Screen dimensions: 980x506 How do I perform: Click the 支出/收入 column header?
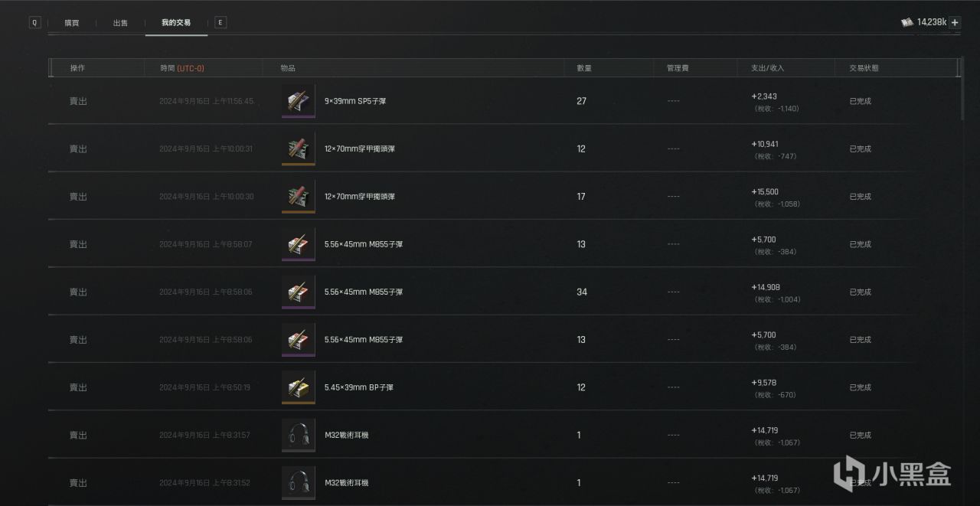click(x=767, y=68)
